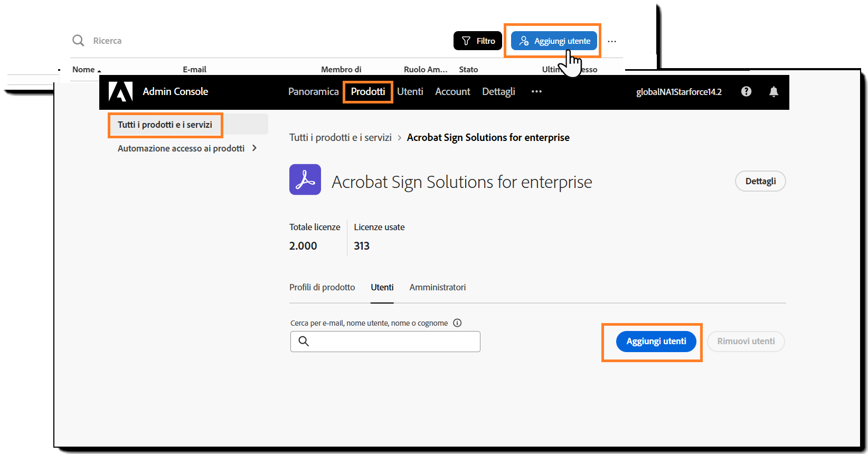Click the E-mail column header
Screen dimensions: 868x454
(x=194, y=70)
